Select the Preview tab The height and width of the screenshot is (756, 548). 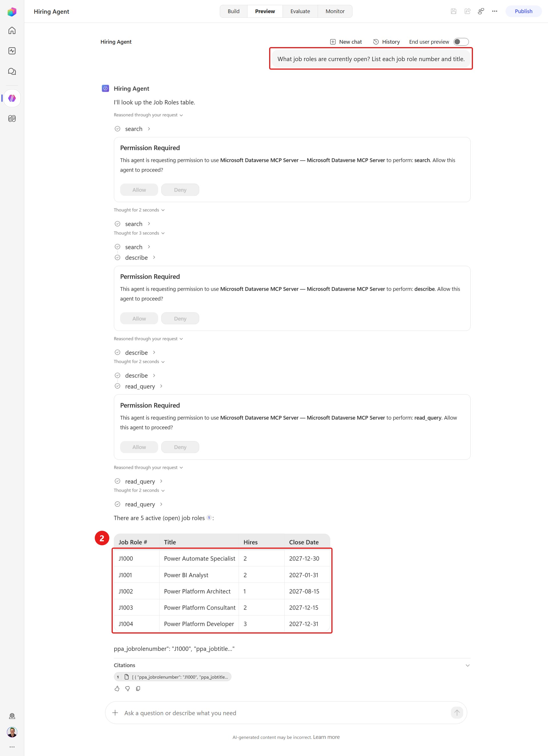265,11
